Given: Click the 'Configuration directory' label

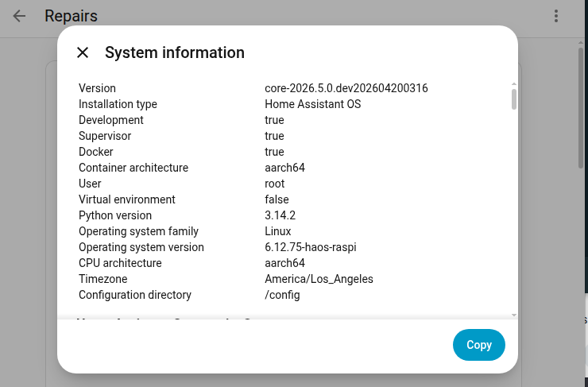Looking at the screenshot, I should [x=135, y=295].
